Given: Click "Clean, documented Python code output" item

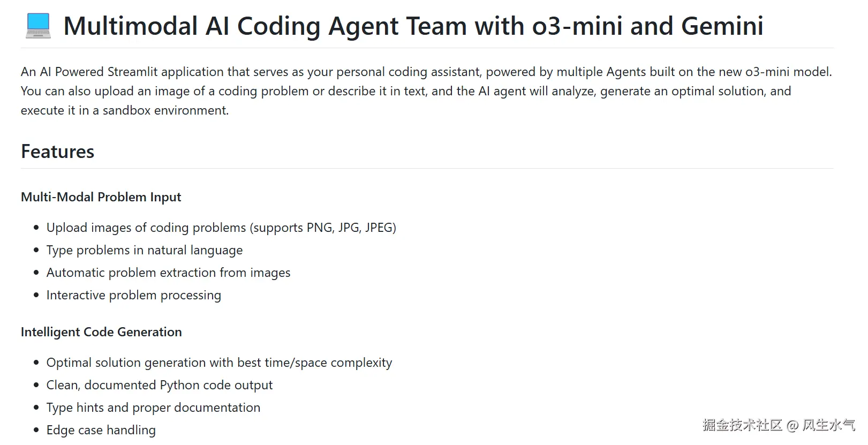Looking at the screenshot, I should (160, 385).
